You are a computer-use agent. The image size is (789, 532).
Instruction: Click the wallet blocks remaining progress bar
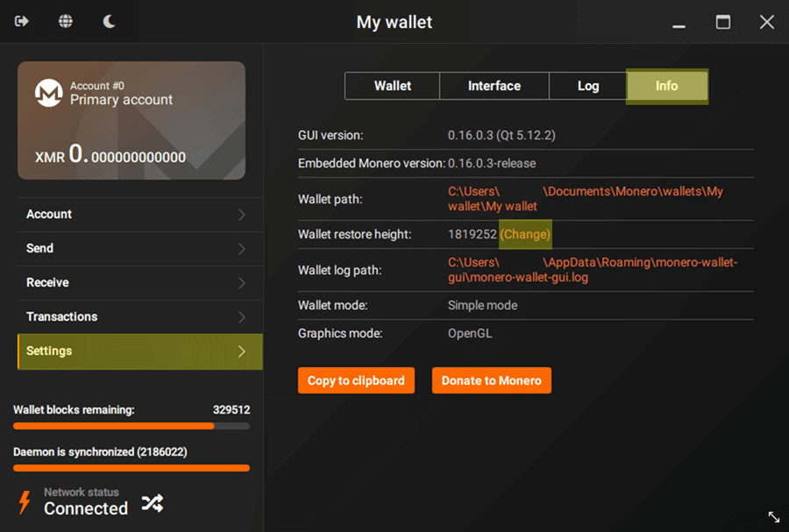[131, 426]
